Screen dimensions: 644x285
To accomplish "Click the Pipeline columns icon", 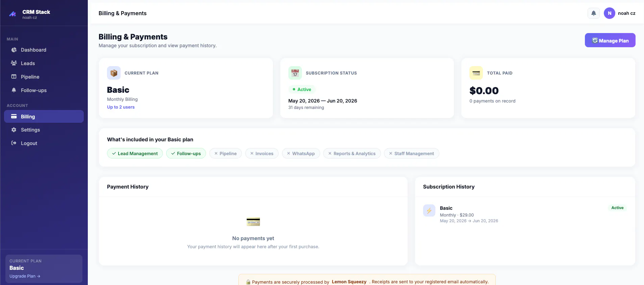I will pyautogui.click(x=14, y=77).
